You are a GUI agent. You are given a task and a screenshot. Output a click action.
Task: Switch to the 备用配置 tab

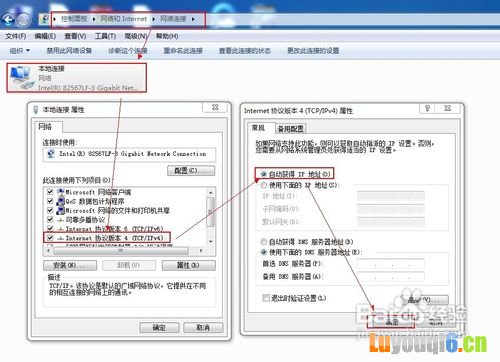[x=291, y=129]
